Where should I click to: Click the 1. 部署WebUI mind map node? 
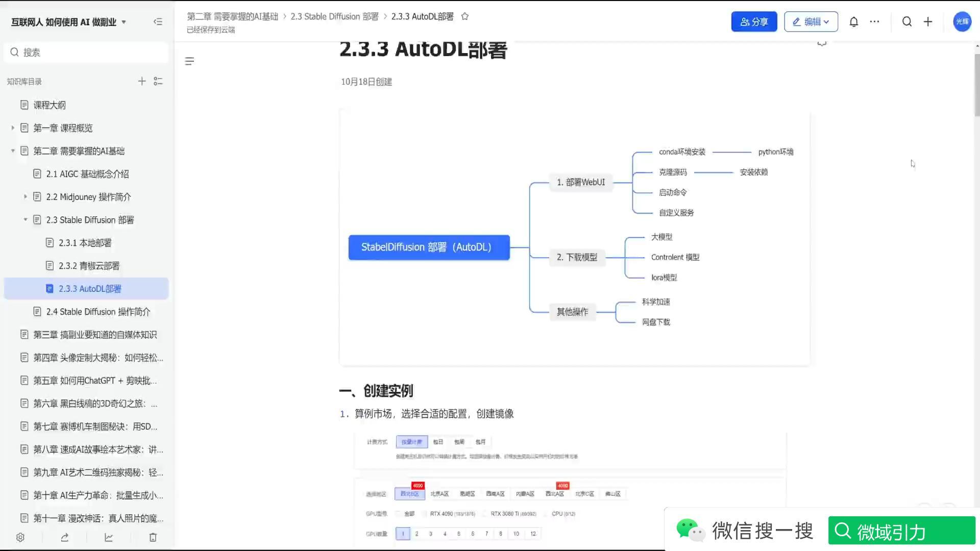581,182
